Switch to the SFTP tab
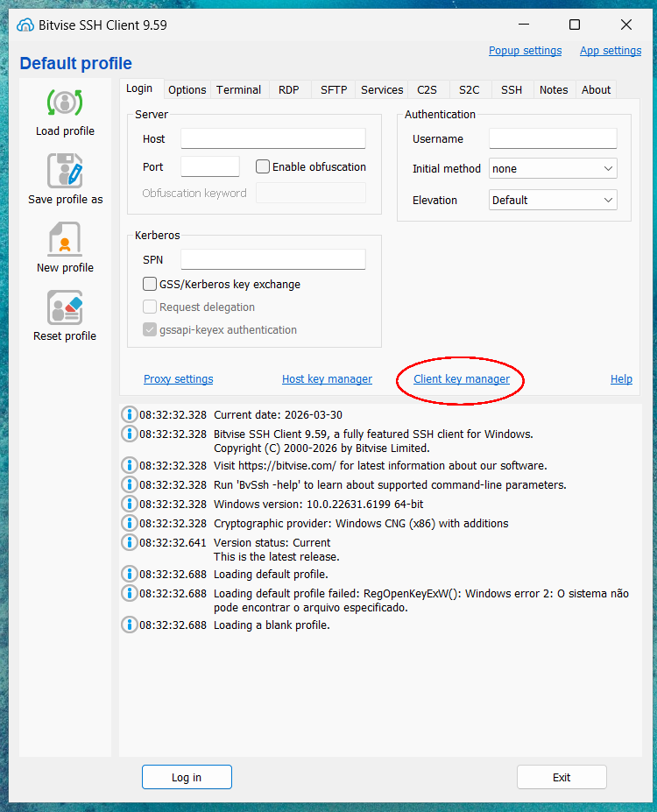This screenshot has width=657, height=812. click(x=334, y=89)
